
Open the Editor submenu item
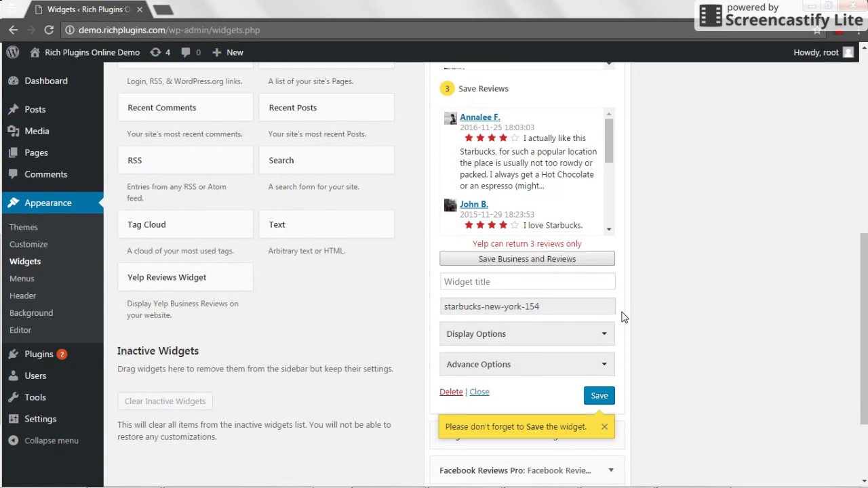pyautogui.click(x=20, y=330)
